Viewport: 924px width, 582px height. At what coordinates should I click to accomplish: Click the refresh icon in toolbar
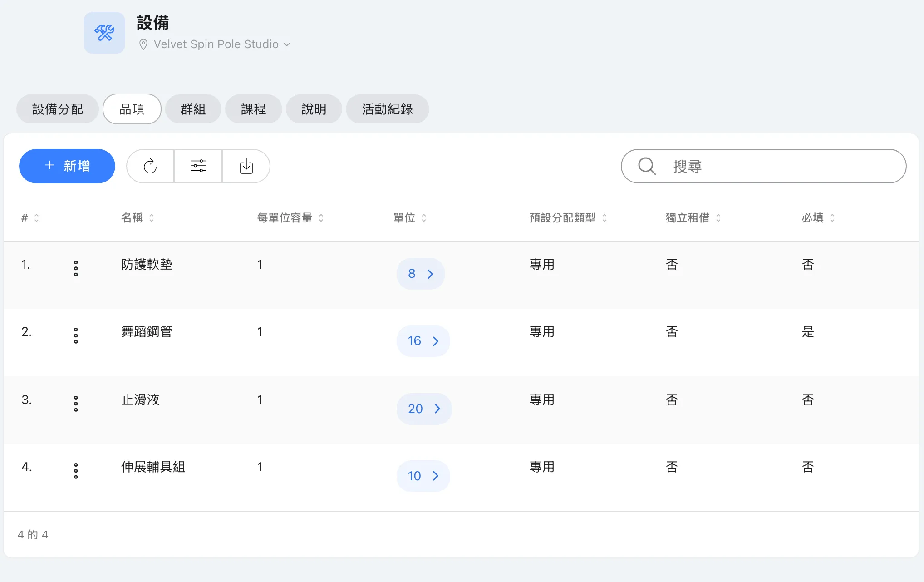[150, 166]
